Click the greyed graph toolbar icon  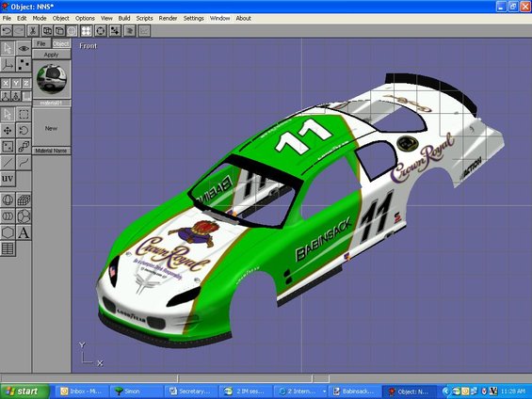pyautogui.click(x=144, y=31)
